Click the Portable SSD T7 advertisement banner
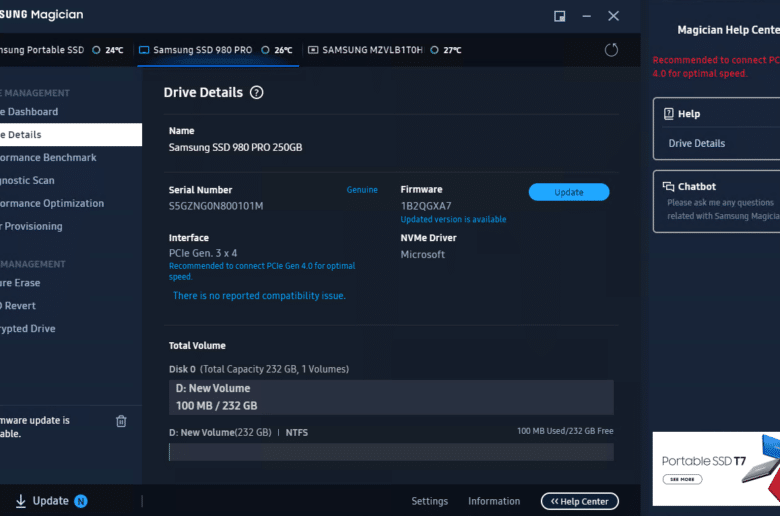Screen dimensions: 780x516 [x=716, y=469]
